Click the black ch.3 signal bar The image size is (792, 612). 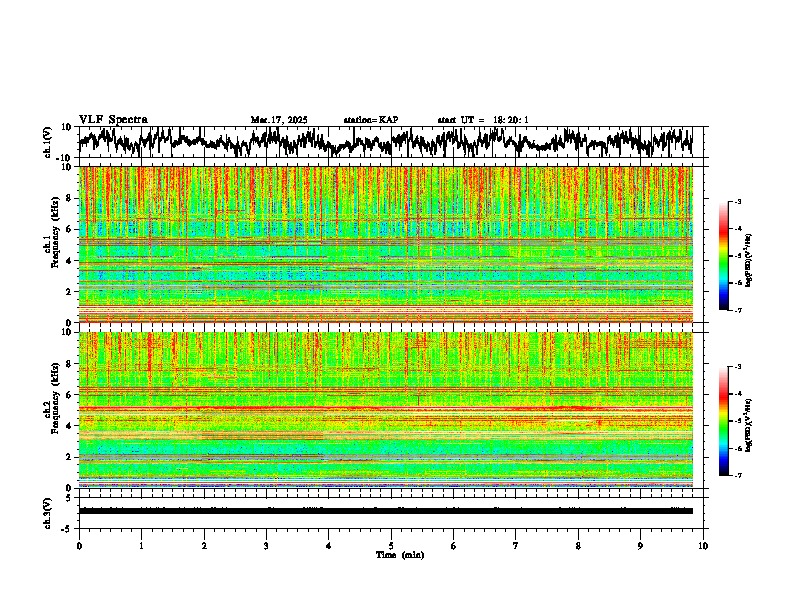click(x=385, y=511)
